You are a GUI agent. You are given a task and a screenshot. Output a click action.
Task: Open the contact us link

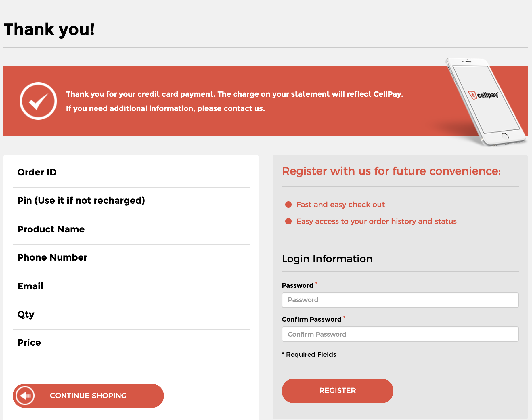[244, 108]
